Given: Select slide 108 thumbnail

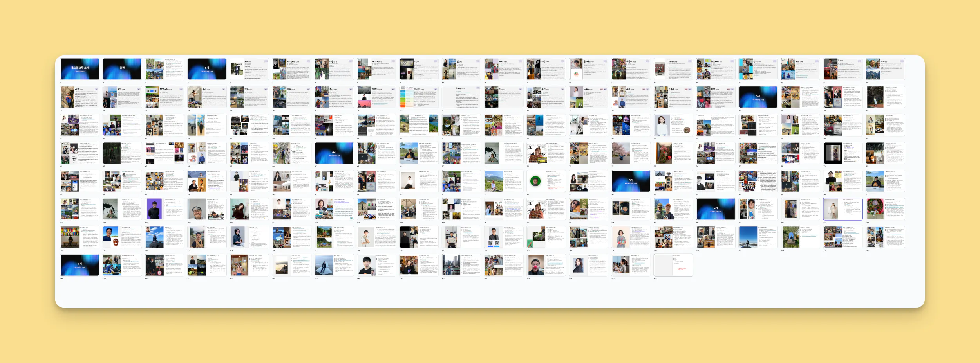Looking at the screenshot, I should click(376, 209).
